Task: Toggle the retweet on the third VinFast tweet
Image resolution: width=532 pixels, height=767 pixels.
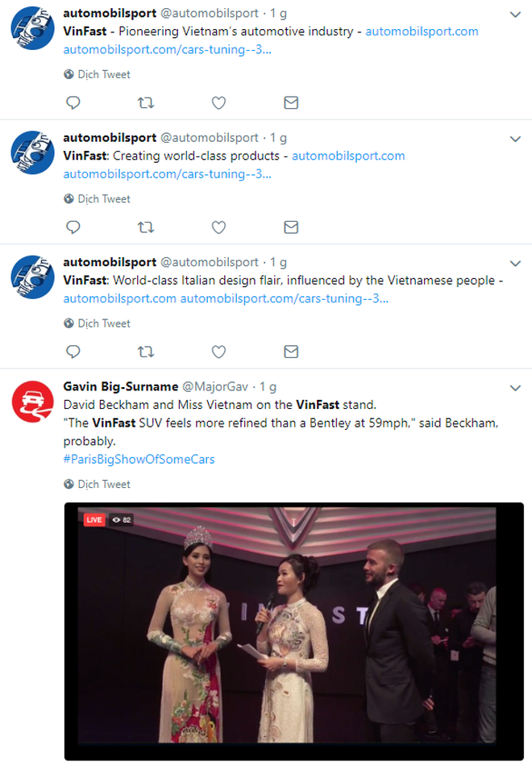Action: [146, 352]
